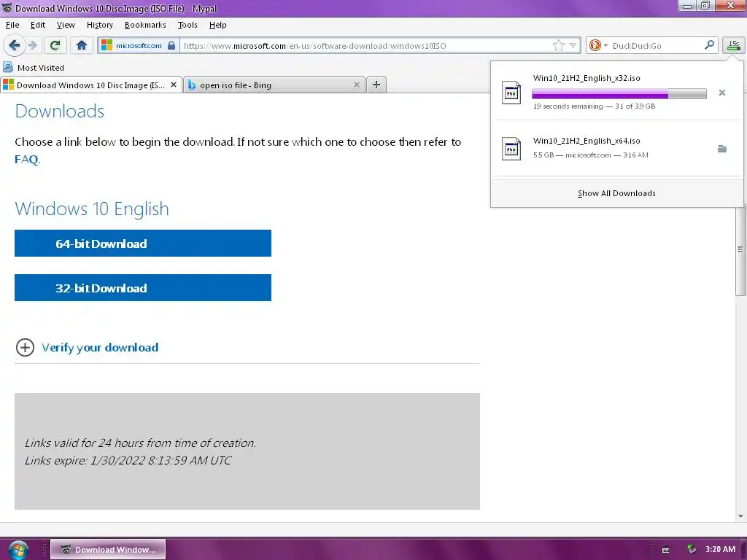Open the DuckDuckGo search engine selector

coord(598,46)
